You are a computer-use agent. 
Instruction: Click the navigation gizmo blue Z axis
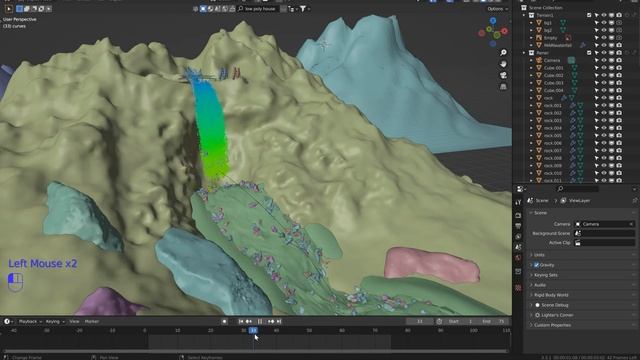click(493, 21)
